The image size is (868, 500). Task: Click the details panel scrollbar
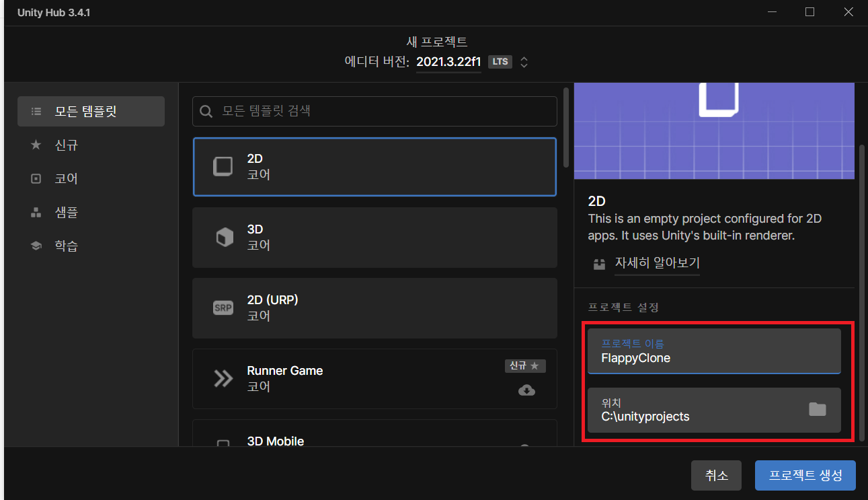(x=863, y=293)
